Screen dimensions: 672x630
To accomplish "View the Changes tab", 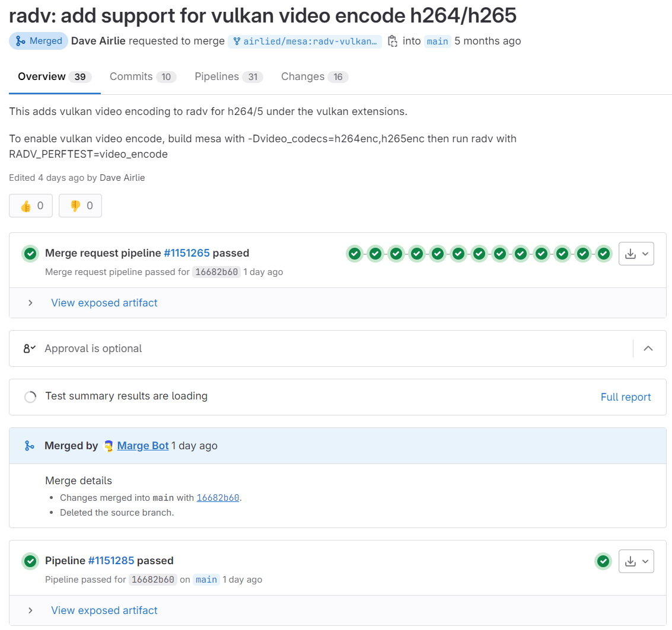I will [314, 76].
